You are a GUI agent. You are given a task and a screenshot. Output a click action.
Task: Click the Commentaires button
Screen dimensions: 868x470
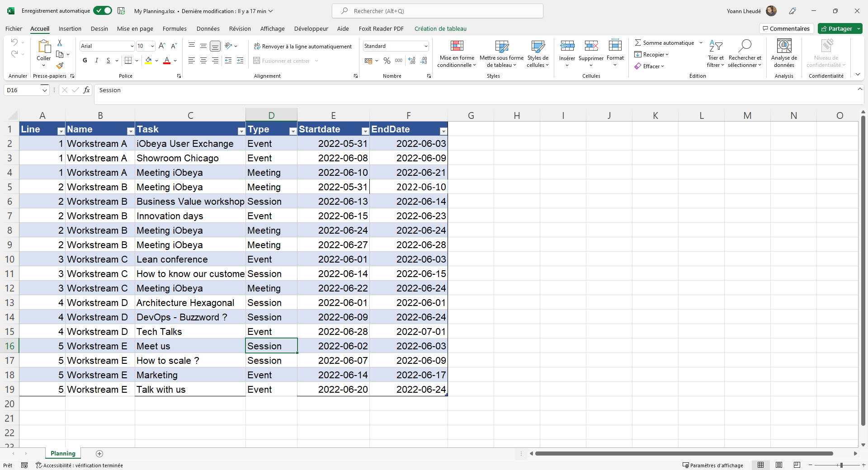click(786, 28)
